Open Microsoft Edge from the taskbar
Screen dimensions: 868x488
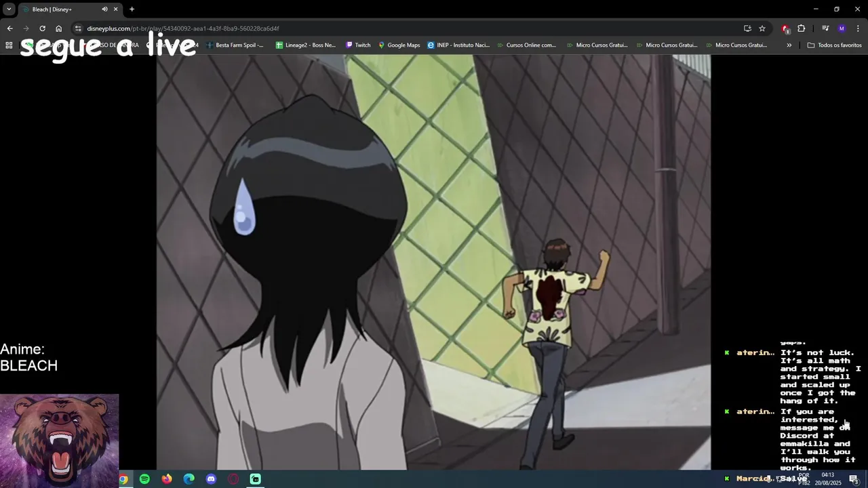[x=189, y=479]
